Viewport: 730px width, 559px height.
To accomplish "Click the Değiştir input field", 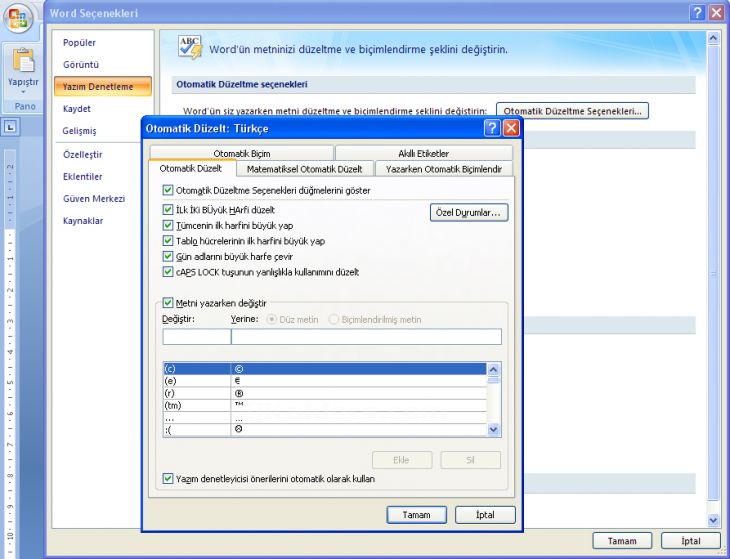I will click(x=196, y=337).
